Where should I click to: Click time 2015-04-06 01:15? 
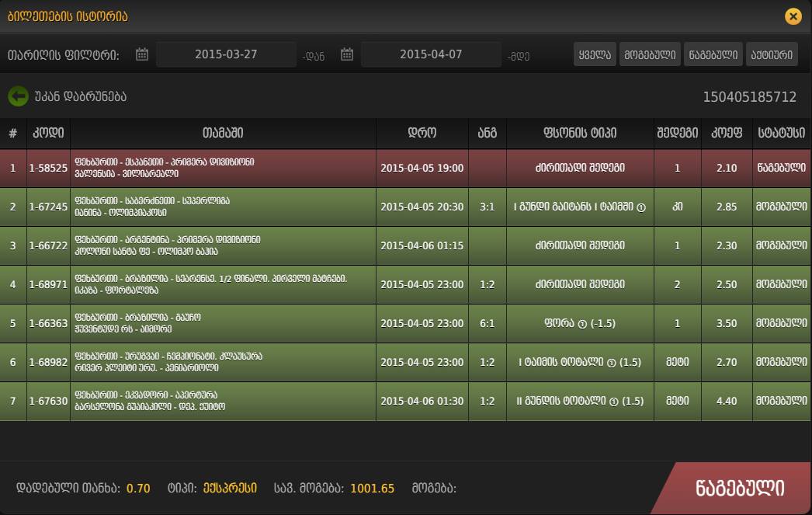422,245
